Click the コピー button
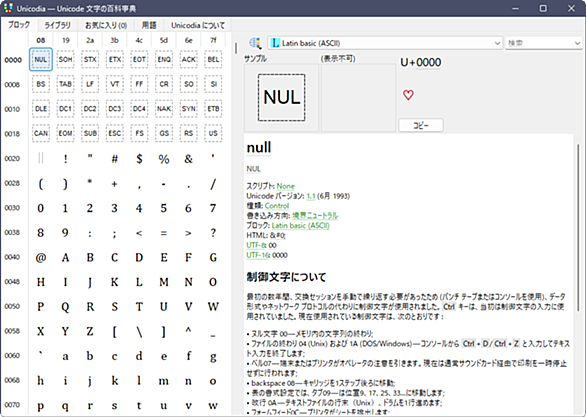This screenshot has width=586, height=417. click(x=421, y=125)
